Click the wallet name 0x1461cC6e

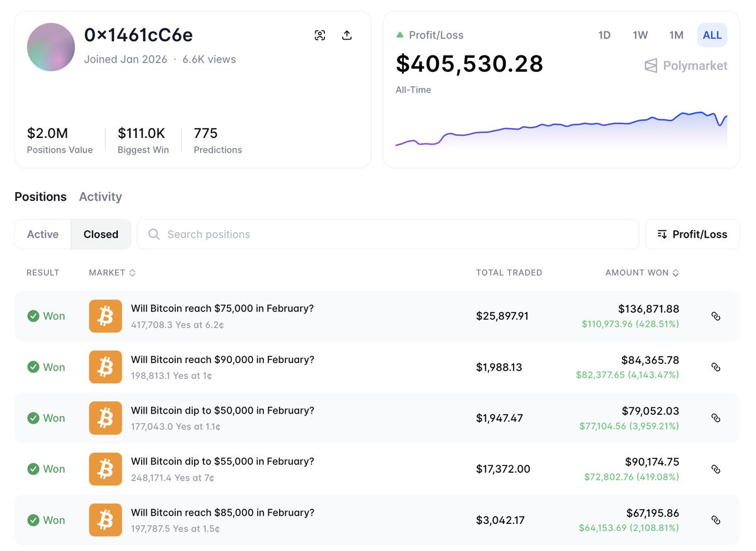pyautogui.click(x=139, y=35)
